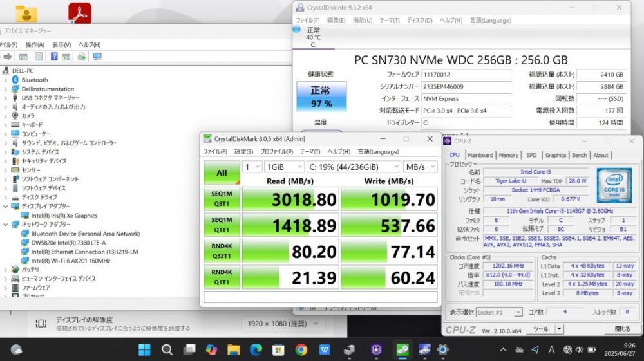Open ディスク(D) menu in CrystalDiskInfo
The width and height of the screenshot is (644, 361).
(x=419, y=20)
